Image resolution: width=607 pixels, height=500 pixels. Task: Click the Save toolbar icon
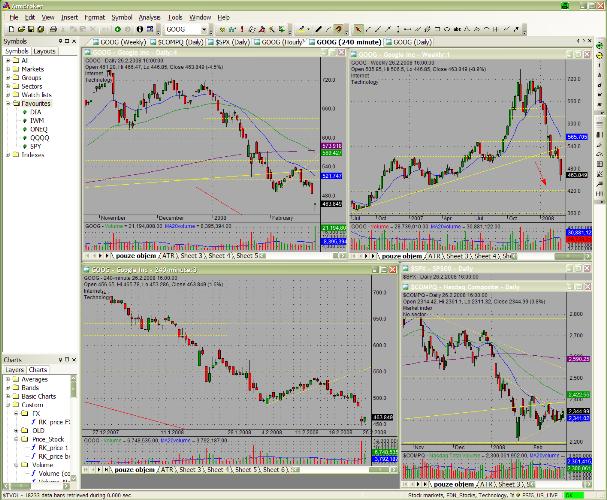31,29
